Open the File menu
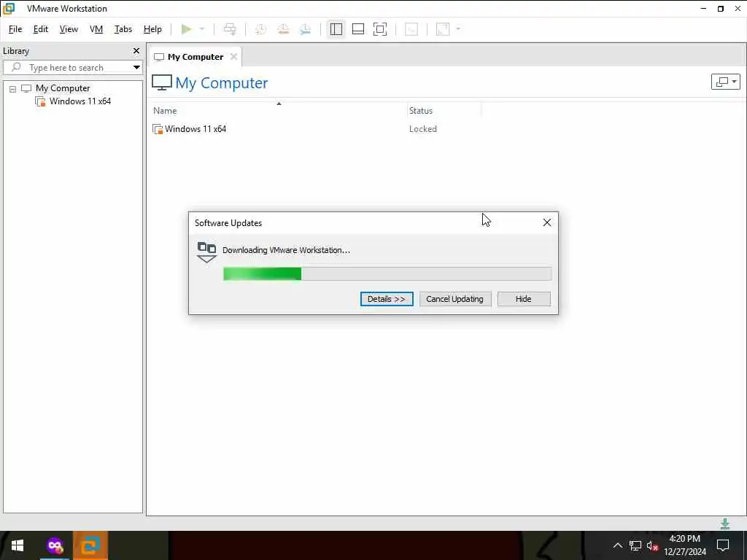The height and width of the screenshot is (560, 747). pyautogui.click(x=15, y=29)
